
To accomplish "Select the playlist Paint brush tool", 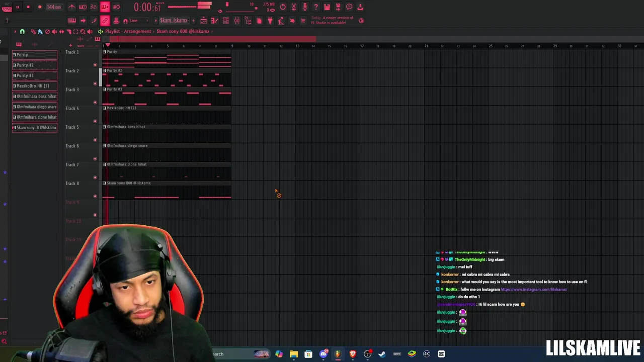I will tap(40, 32).
